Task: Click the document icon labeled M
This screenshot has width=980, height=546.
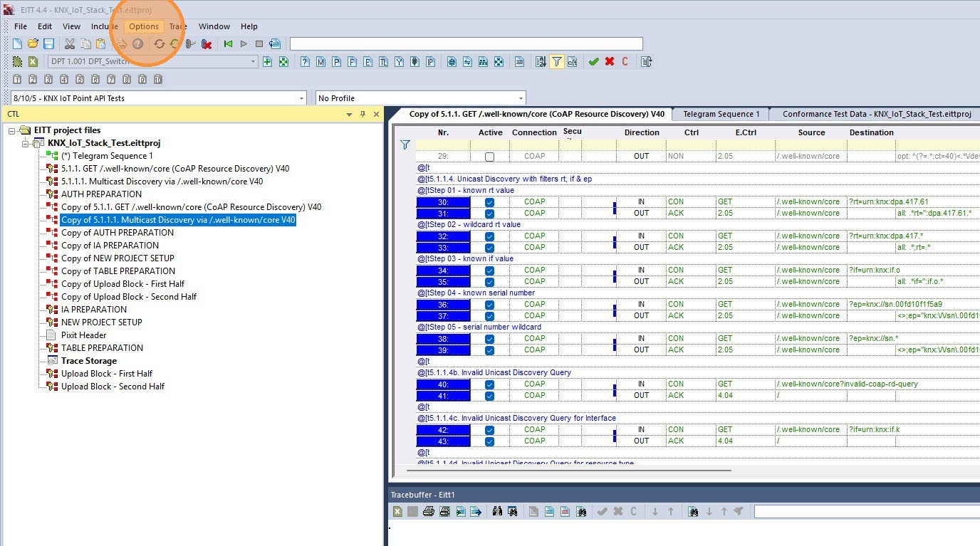Action: [320, 62]
